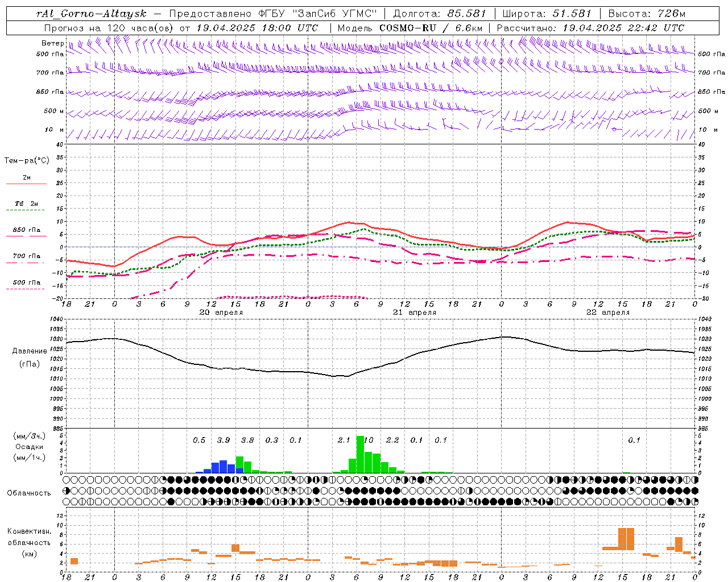Viewport: 728px width, 582px height.
Task: Click the tallest green precipitation bar
Action: point(360,455)
